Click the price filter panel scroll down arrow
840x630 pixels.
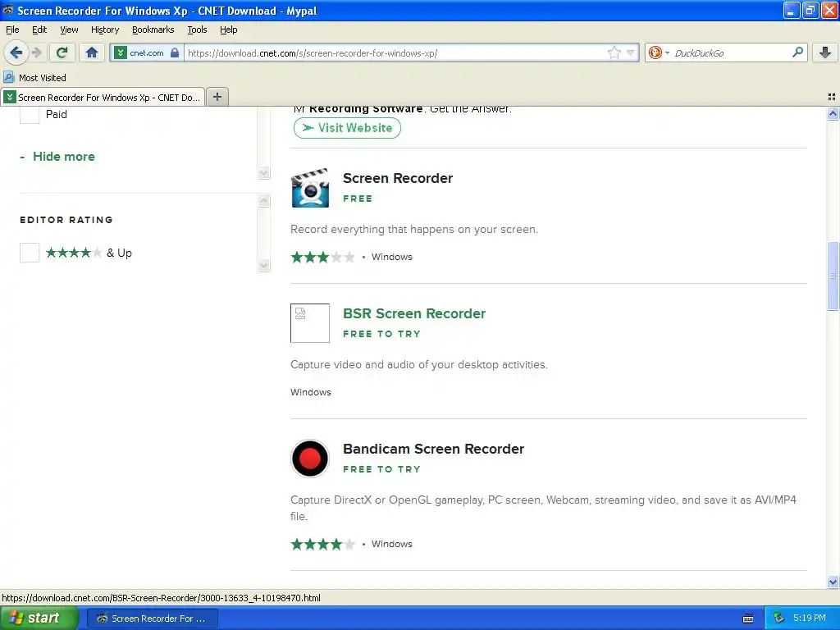(263, 173)
